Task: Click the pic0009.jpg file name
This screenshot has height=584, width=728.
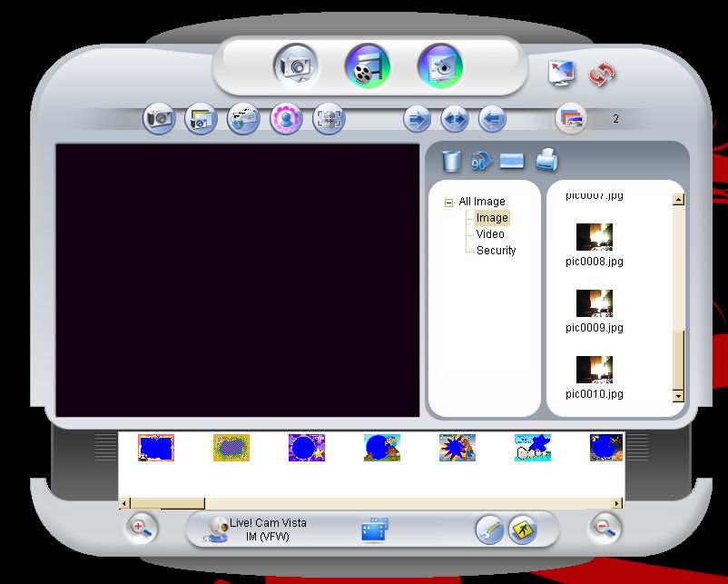Action: tap(595, 328)
